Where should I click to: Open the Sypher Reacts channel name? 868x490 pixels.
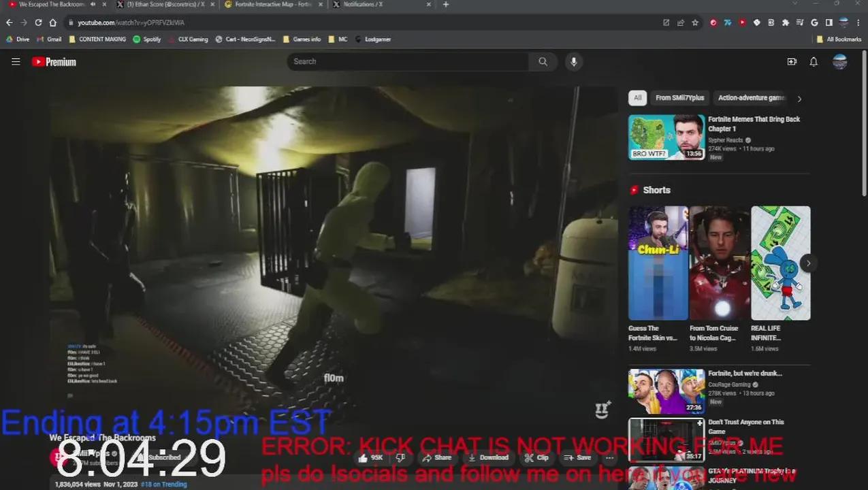(x=726, y=140)
